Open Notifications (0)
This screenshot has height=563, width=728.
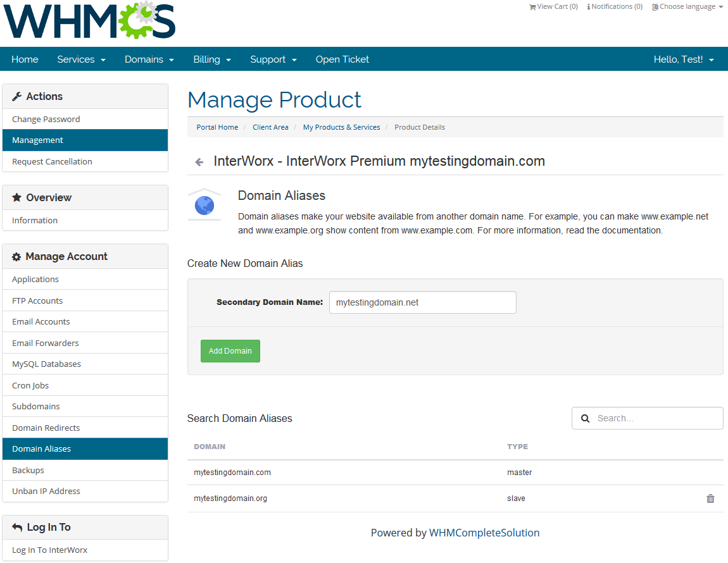tap(615, 6)
